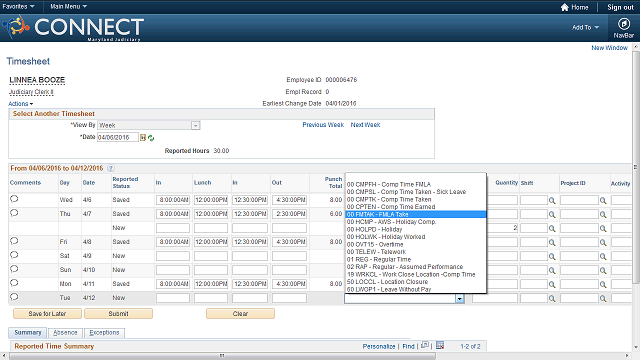Expand the Actions dropdown

(20, 104)
